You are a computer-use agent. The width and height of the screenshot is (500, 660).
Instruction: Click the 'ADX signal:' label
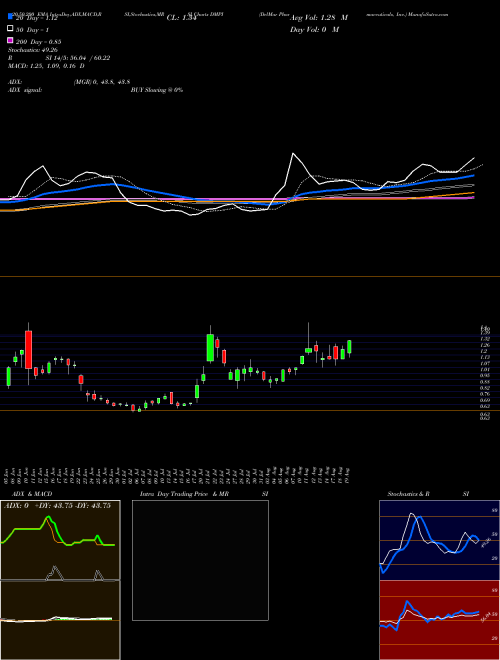(x=25, y=90)
